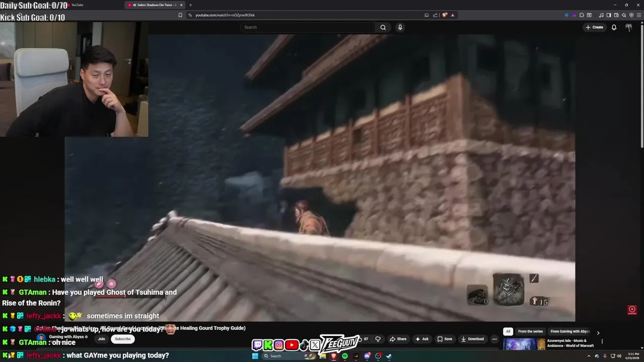
Task: Switch to the Sekiro Shadows Die Twice tab
Action: pos(155,5)
